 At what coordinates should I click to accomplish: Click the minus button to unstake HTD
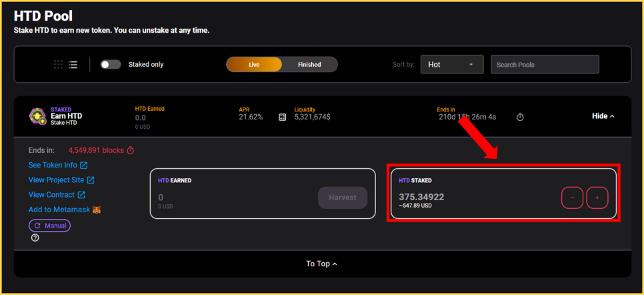[572, 198]
